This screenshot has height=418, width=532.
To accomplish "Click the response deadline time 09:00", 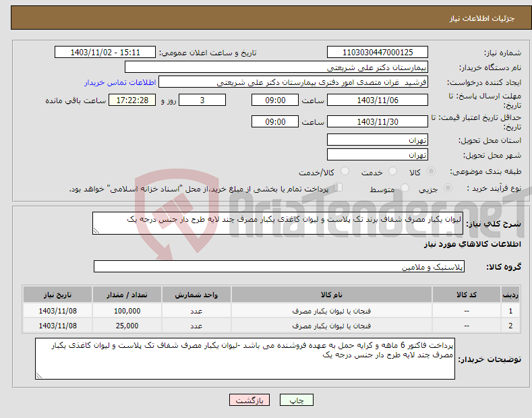I will (x=275, y=100).
